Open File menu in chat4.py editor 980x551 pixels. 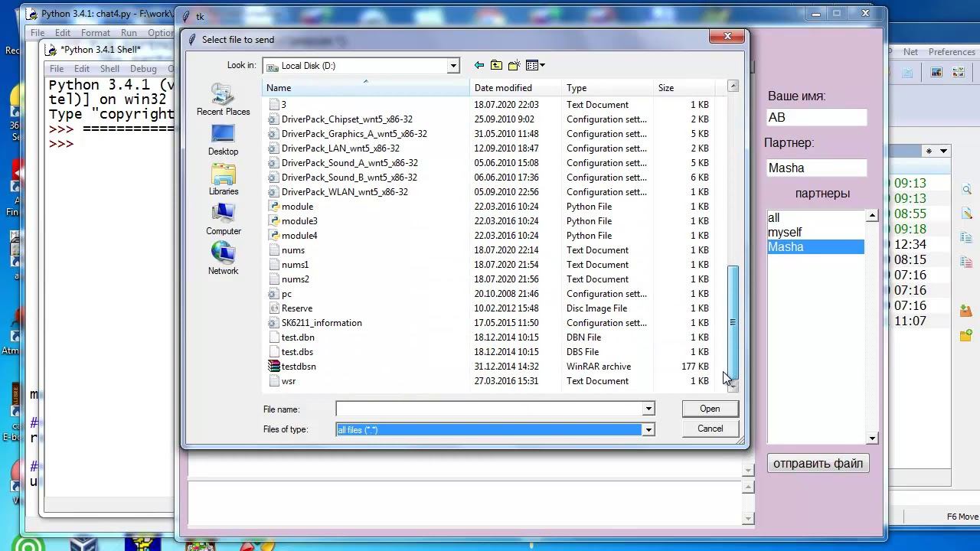pyautogui.click(x=38, y=33)
